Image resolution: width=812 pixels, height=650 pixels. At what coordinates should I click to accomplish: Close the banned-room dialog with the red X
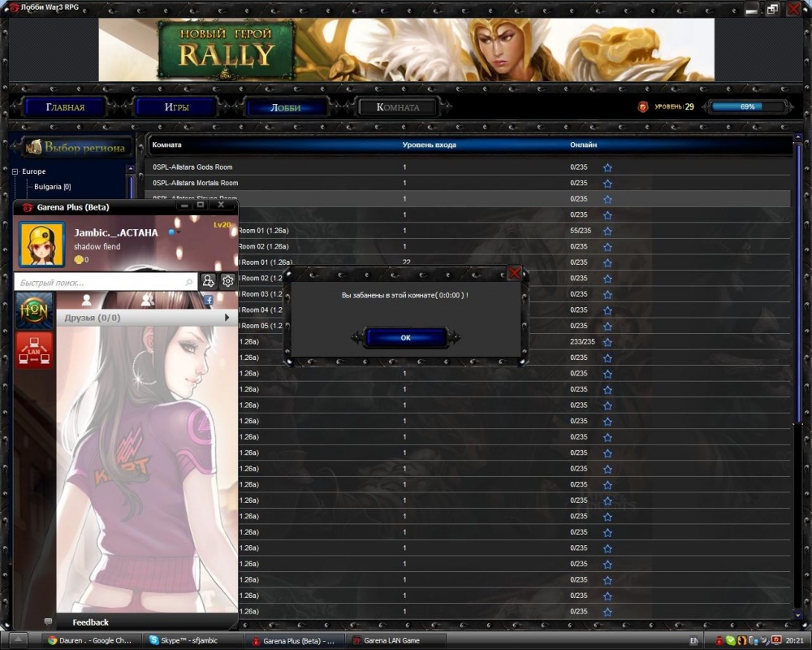(x=514, y=273)
